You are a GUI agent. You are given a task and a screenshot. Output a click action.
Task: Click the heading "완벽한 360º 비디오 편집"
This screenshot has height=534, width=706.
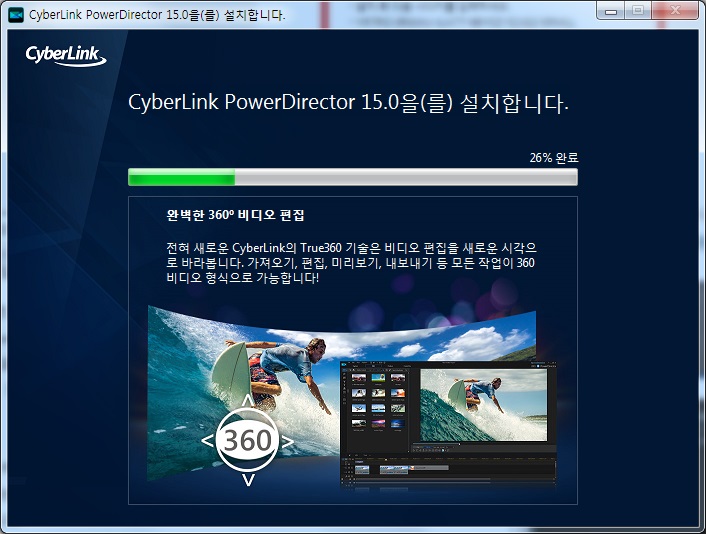[235, 215]
